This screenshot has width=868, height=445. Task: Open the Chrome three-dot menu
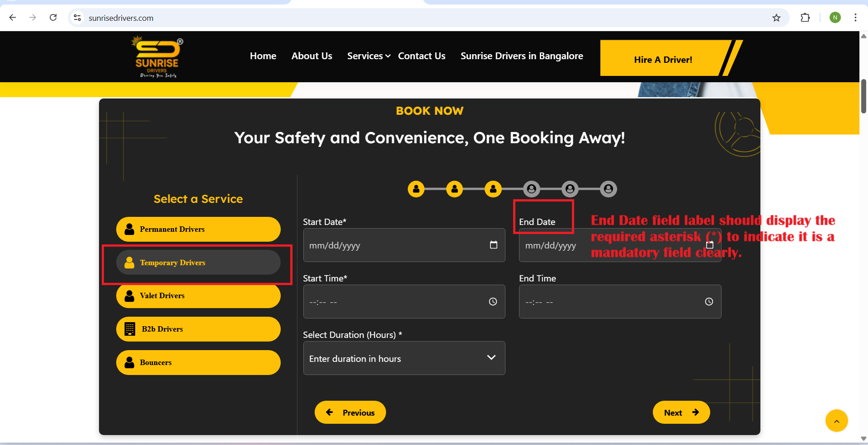click(x=855, y=18)
